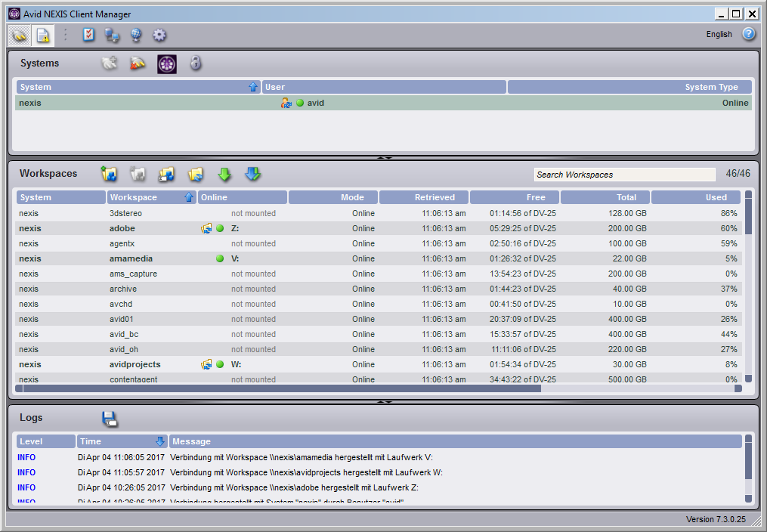Open the remote hosts server-computer icon

pyautogui.click(x=113, y=36)
